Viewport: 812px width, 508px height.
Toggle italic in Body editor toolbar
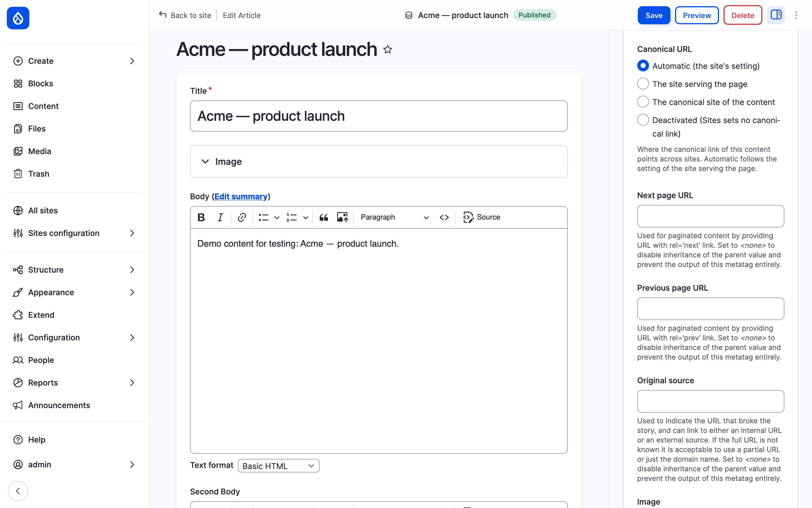click(x=220, y=217)
